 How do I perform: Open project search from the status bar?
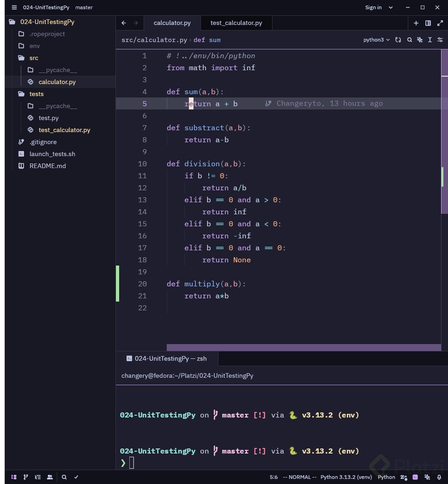[x=64, y=477]
